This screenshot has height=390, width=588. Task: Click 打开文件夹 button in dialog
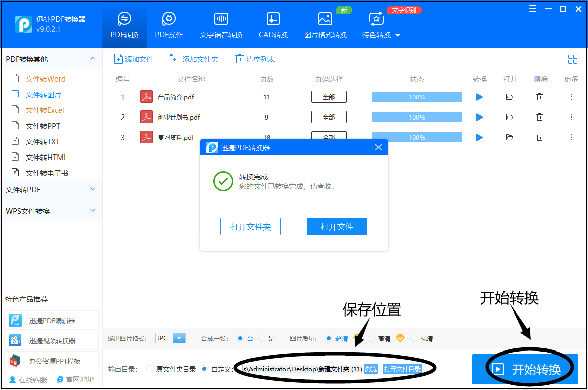click(250, 226)
